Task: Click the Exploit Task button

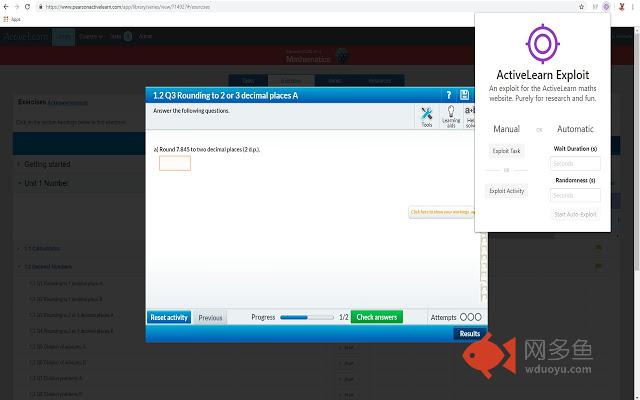Action: point(506,151)
